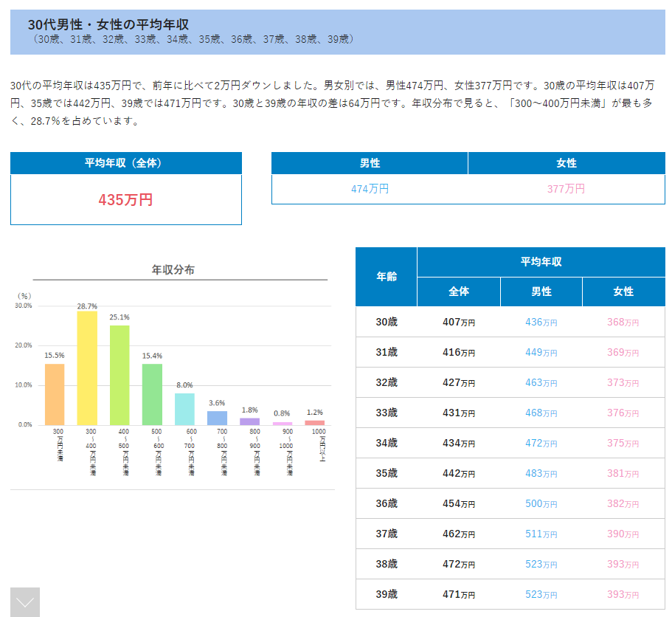Click the 平均年収（全体） header
The image size is (672, 617).
coord(126,163)
